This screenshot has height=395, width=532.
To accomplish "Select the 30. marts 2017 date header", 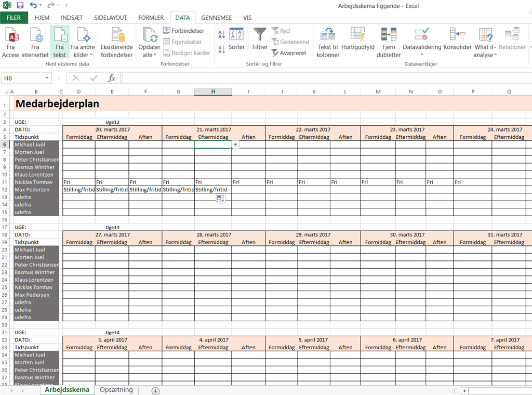I will [x=407, y=235].
